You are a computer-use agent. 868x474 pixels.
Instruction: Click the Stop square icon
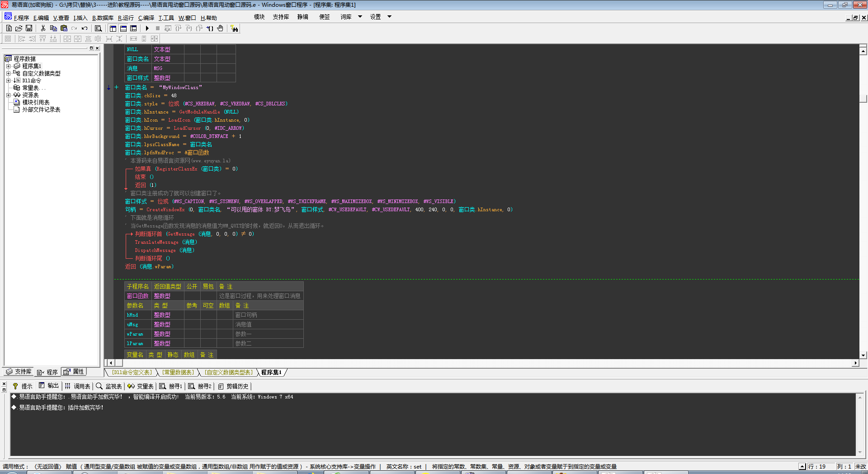coord(158,28)
